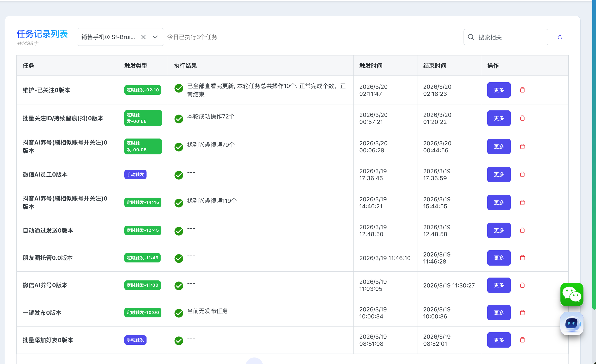This screenshot has height=364, width=596.
Task: Click the search magnifier icon
Action: coord(471,37)
